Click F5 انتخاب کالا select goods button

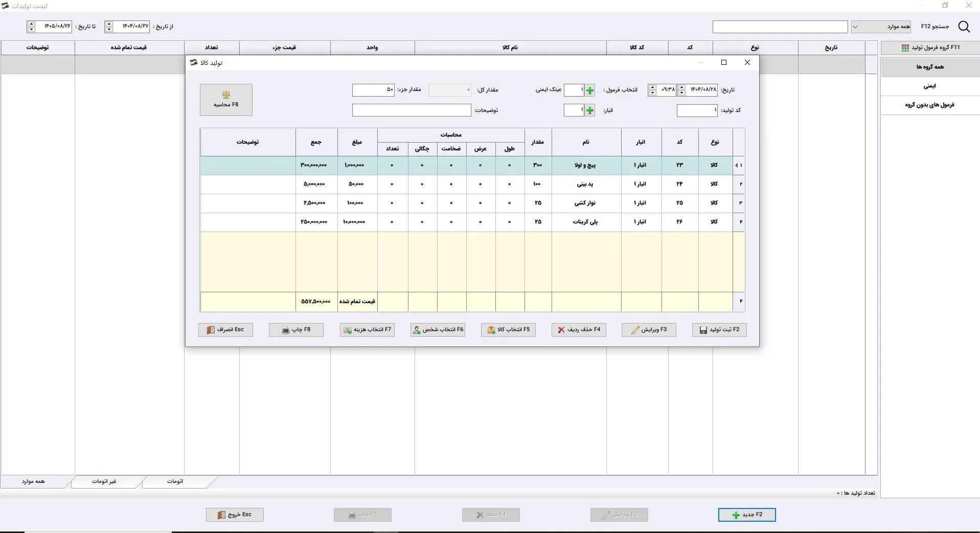508,330
